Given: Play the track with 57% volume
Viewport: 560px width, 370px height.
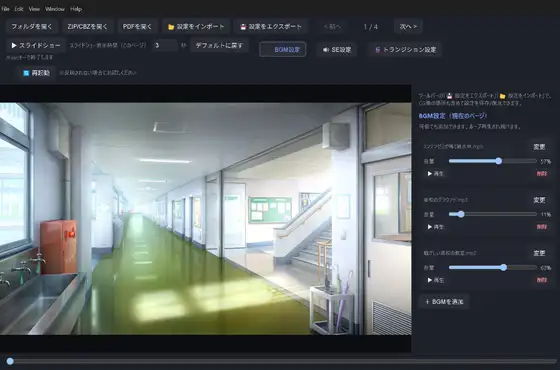Looking at the screenshot, I should pos(435,174).
